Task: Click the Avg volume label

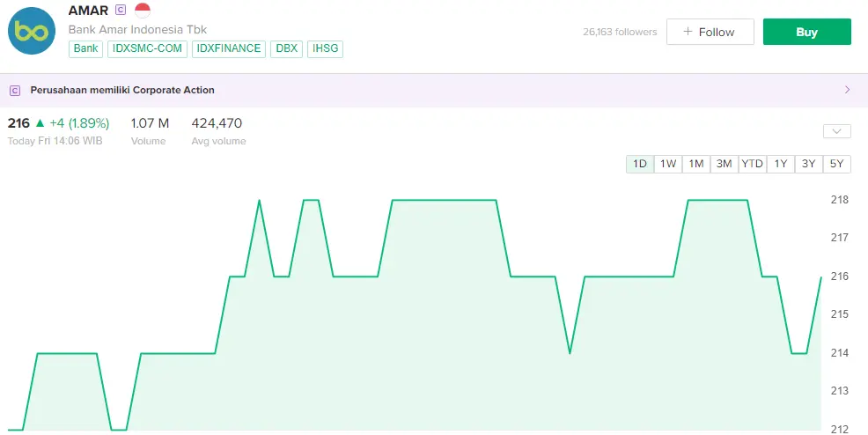Action: point(218,141)
